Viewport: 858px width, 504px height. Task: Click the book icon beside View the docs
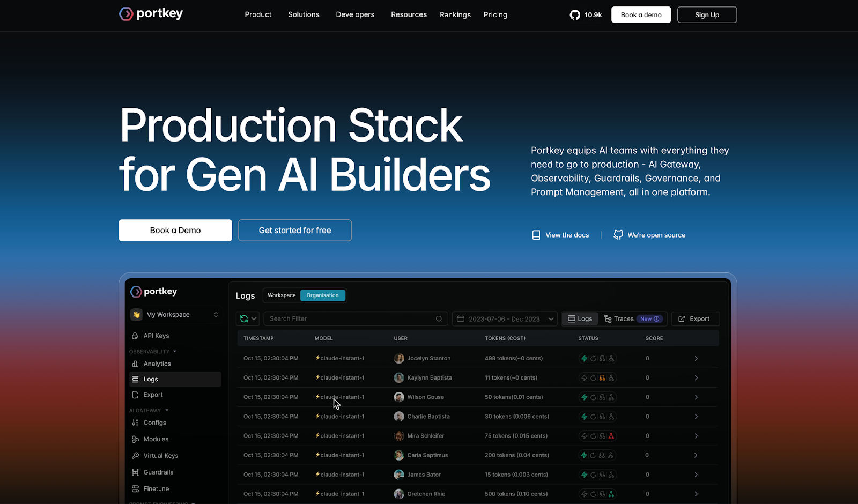(536, 235)
